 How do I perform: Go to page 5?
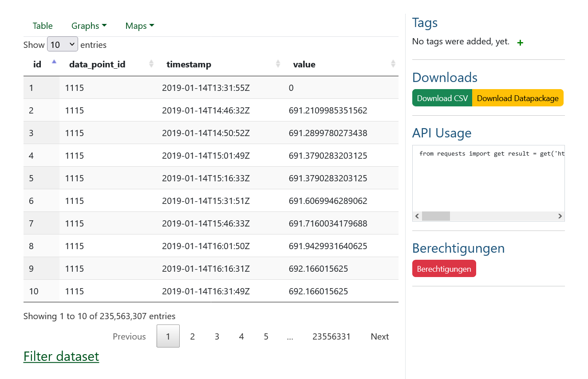point(266,336)
